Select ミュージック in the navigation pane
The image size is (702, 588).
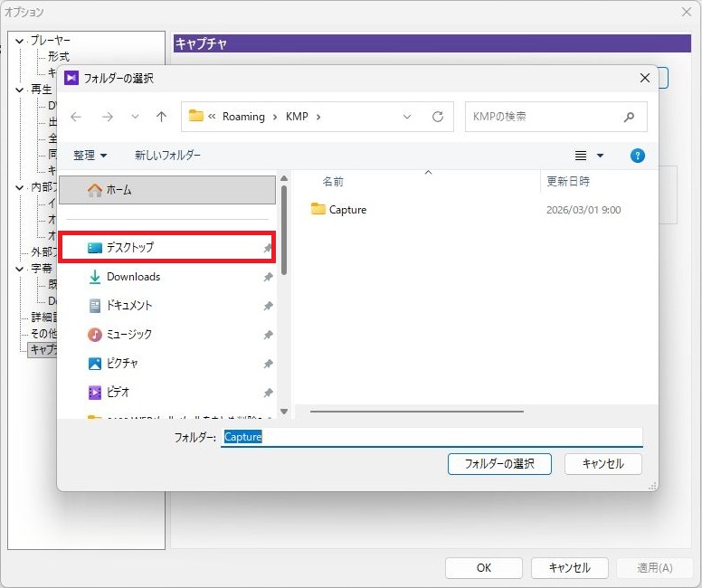[128, 335]
